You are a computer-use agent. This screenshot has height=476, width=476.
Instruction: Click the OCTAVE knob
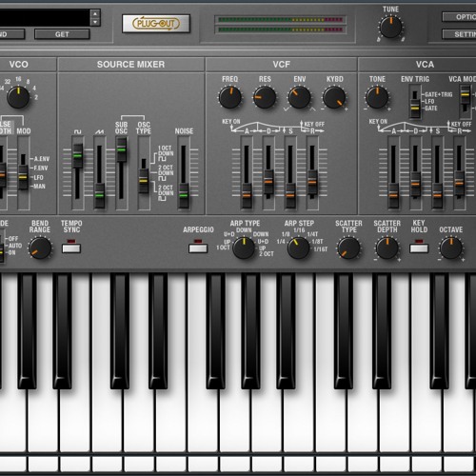[451, 248]
